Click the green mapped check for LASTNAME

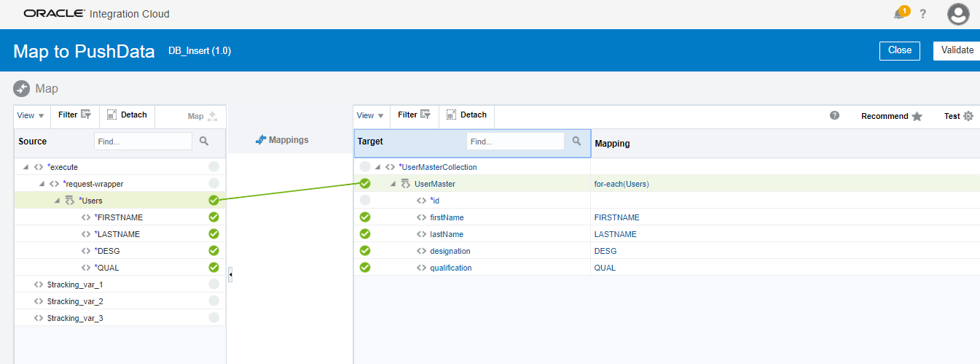(213, 234)
